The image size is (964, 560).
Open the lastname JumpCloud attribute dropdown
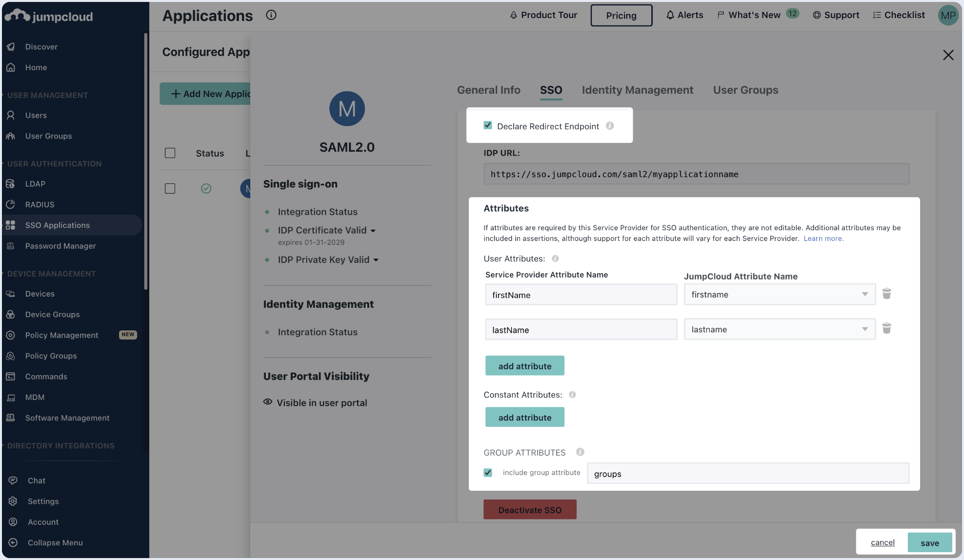click(x=779, y=330)
